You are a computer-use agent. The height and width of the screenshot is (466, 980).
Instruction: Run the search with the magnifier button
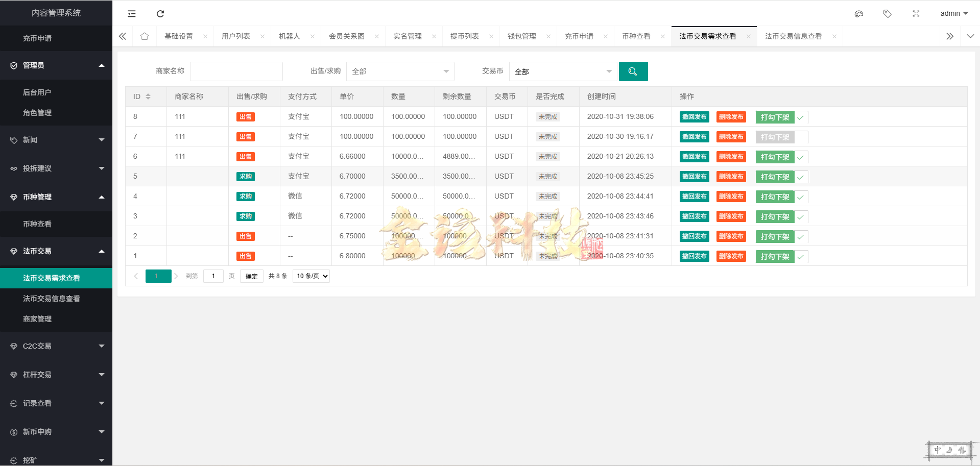(633, 71)
